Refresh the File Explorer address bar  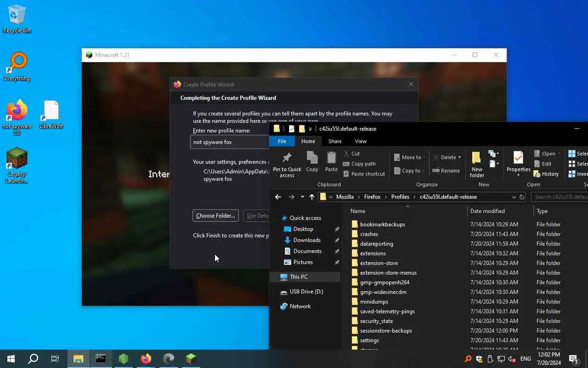pyautogui.click(x=522, y=197)
